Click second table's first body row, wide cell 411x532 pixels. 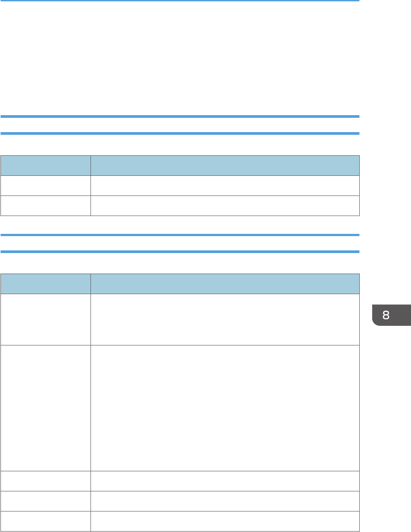pos(225,319)
